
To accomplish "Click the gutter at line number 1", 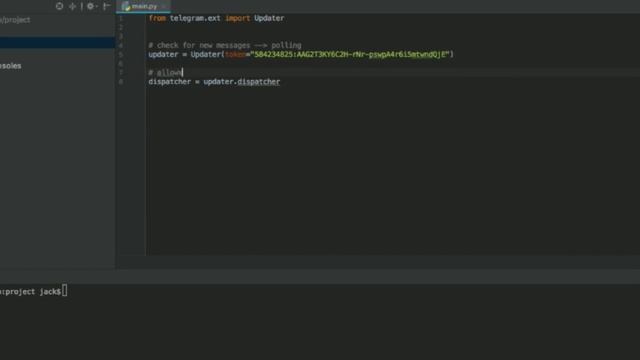I will pyautogui.click(x=121, y=18).
